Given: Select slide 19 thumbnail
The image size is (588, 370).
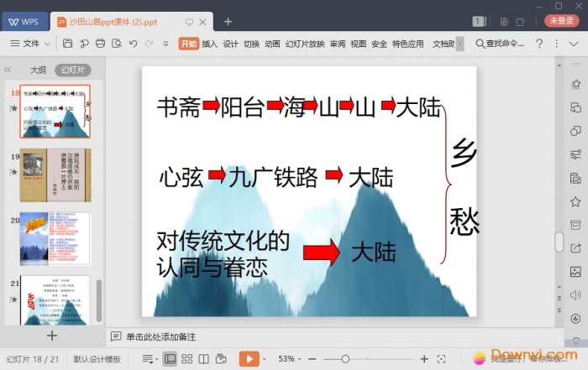Looking at the screenshot, I should 55,175.
